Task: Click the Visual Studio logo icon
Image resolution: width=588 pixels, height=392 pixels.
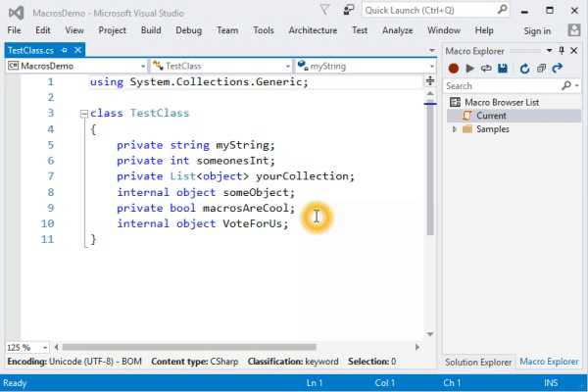Action: pos(17,13)
